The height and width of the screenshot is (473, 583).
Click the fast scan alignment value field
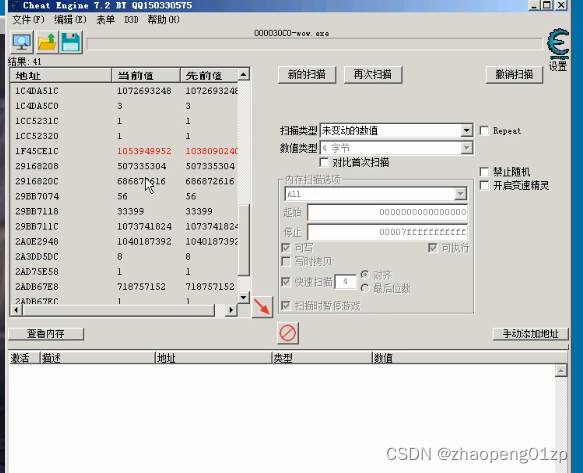point(345,282)
